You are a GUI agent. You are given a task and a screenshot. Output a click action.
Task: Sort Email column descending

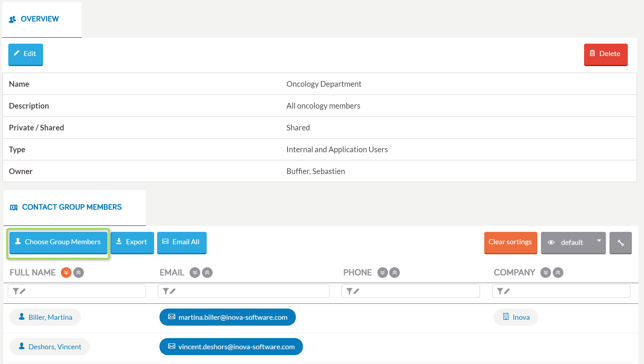(195, 273)
